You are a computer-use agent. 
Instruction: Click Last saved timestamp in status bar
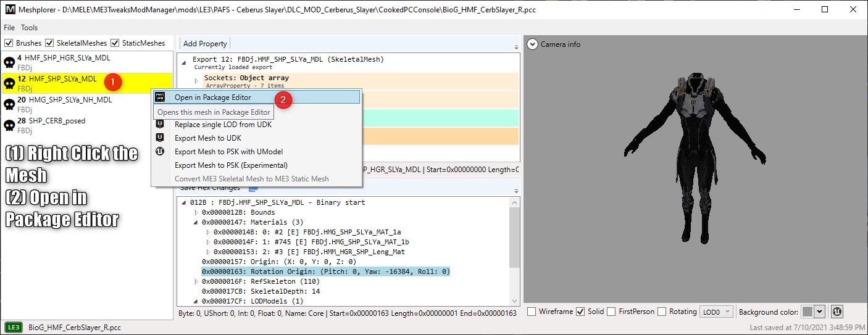click(x=807, y=327)
